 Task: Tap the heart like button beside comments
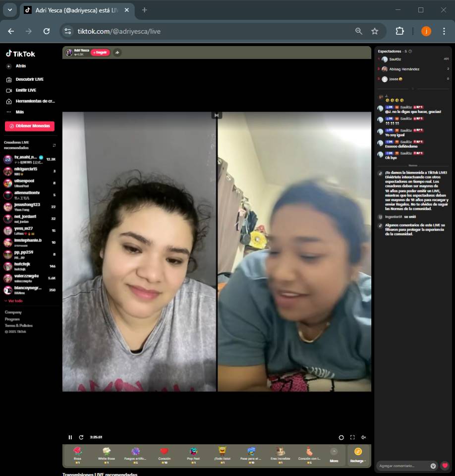445,466
